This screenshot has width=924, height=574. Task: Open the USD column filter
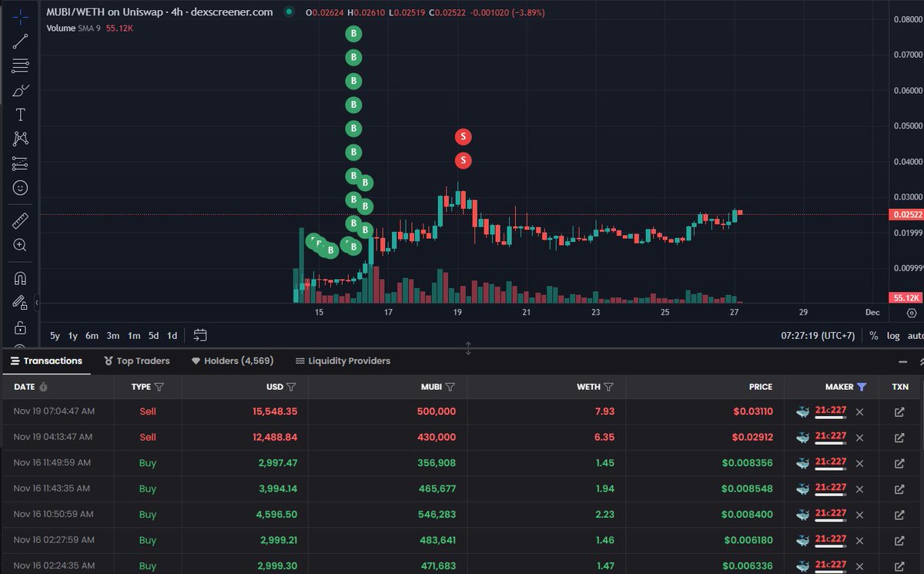point(291,387)
